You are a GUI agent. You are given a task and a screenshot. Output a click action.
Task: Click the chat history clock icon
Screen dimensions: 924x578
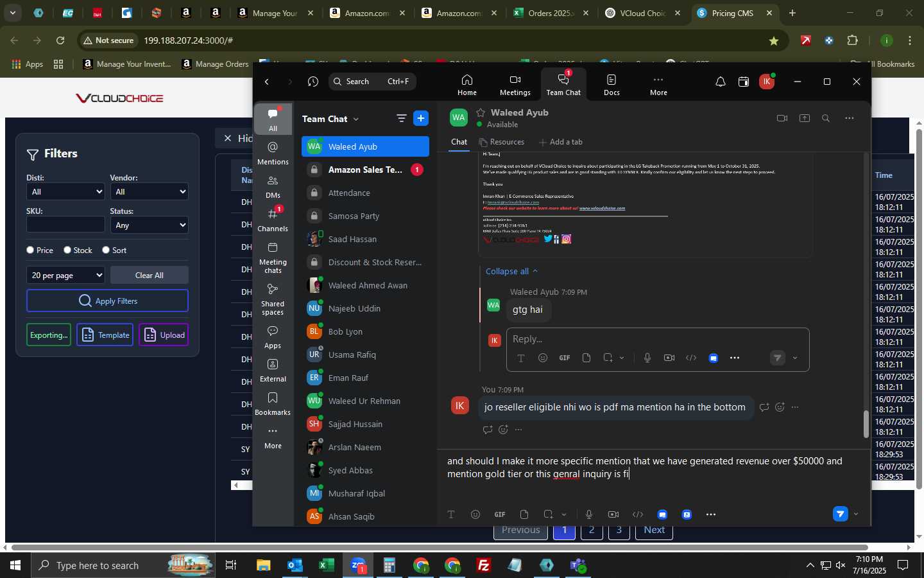click(x=313, y=82)
